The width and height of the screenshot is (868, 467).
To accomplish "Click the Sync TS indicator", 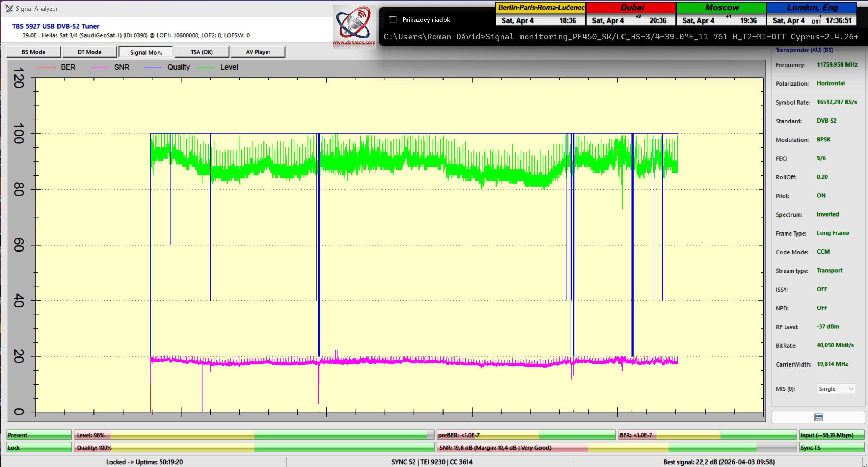I will click(x=831, y=448).
